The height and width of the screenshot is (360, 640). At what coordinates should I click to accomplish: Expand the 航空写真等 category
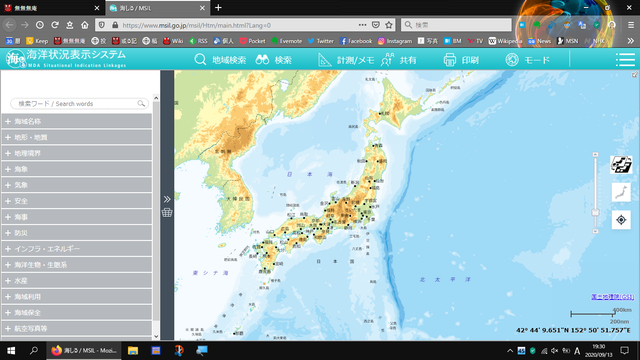pos(77,328)
